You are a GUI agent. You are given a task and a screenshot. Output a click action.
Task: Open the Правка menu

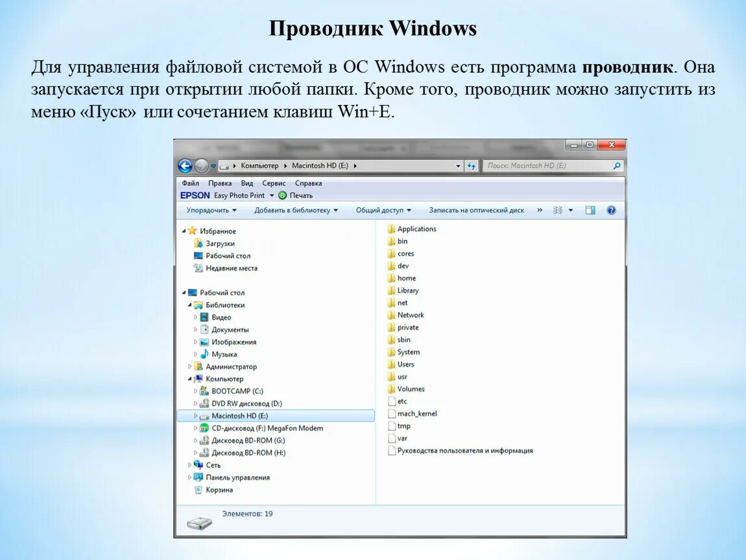point(220,183)
